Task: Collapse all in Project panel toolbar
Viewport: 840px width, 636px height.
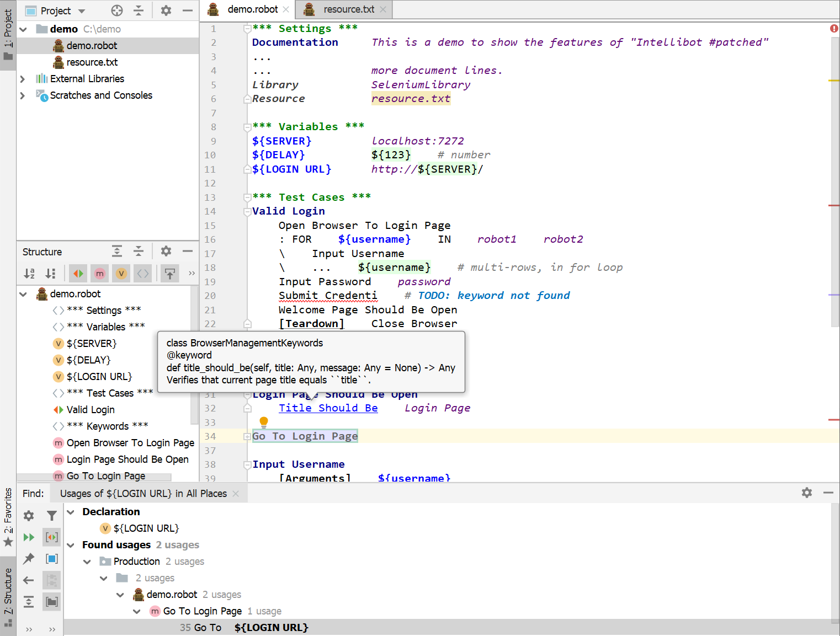Action: click(139, 10)
